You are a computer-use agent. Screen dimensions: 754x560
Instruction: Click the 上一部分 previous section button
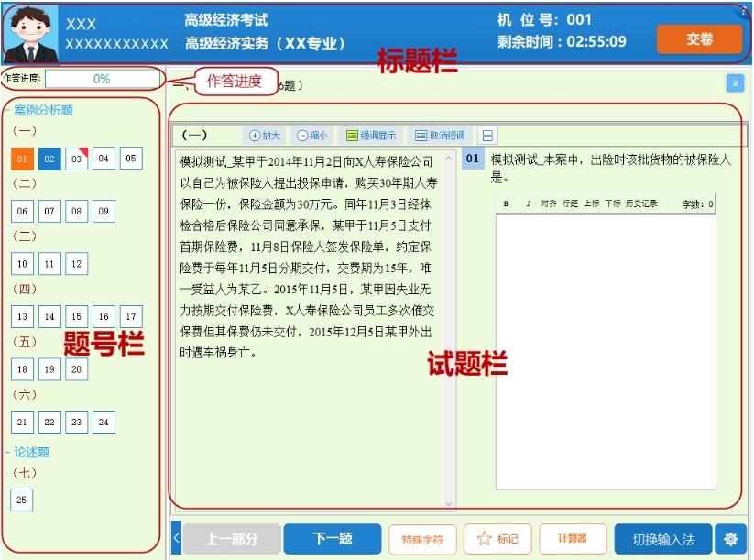[x=232, y=539]
